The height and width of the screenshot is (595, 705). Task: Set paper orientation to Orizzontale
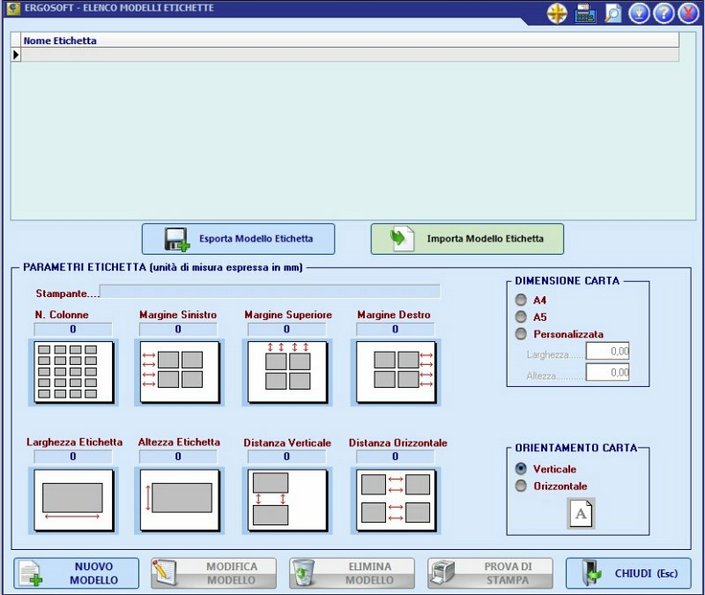click(x=520, y=486)
